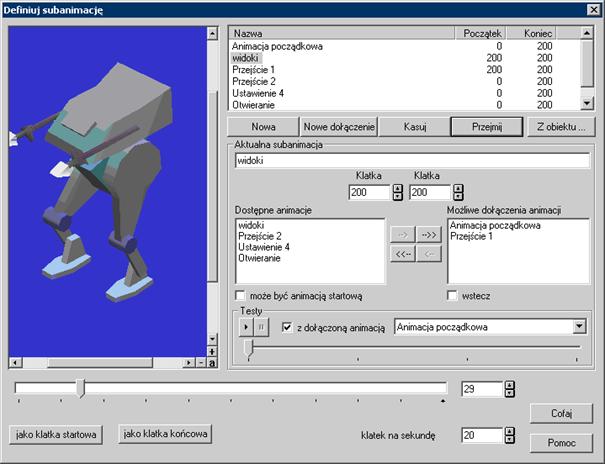This screenshot has width=605, height=464.
Task: Click preview horizontal scrollbar left arrow
Action: coord(16,363)
